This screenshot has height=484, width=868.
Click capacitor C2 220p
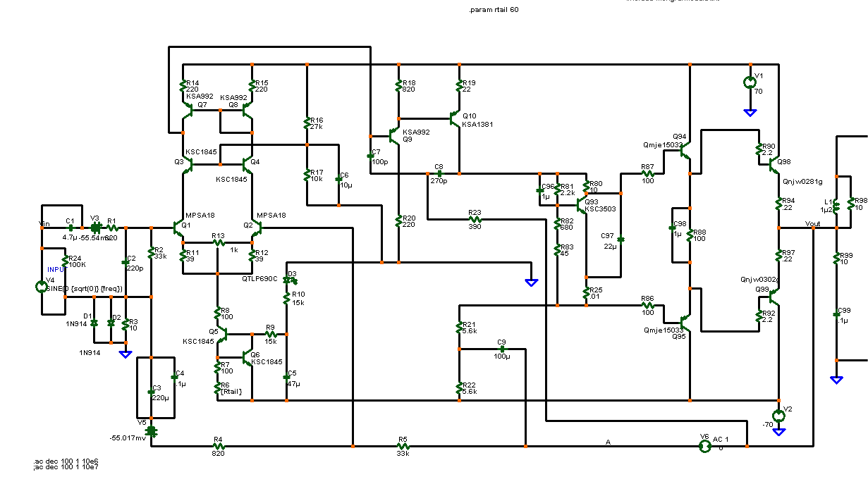click(x=126, y=262)
